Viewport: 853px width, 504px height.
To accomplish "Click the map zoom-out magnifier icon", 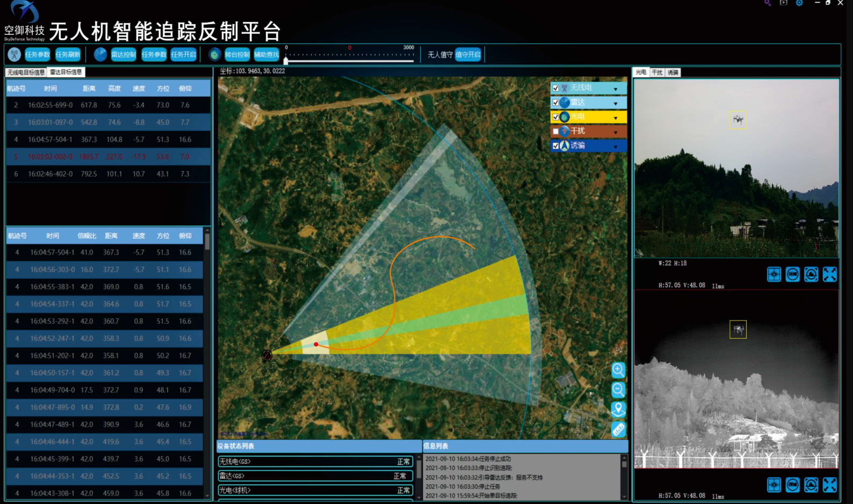I will (x=618, y=390).
